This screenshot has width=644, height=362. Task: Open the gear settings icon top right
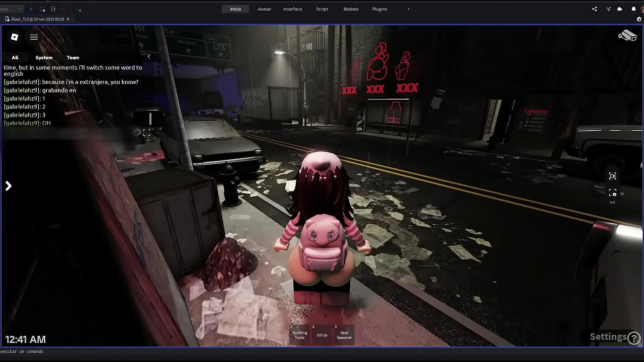[639, 19]
